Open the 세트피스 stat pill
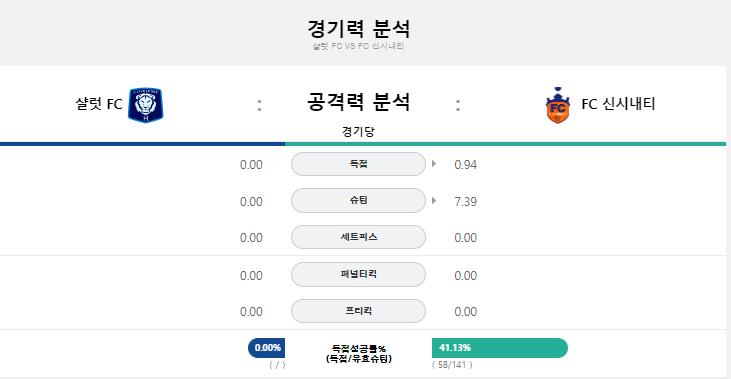The image size is (731, 379). (x=358, y=237)
